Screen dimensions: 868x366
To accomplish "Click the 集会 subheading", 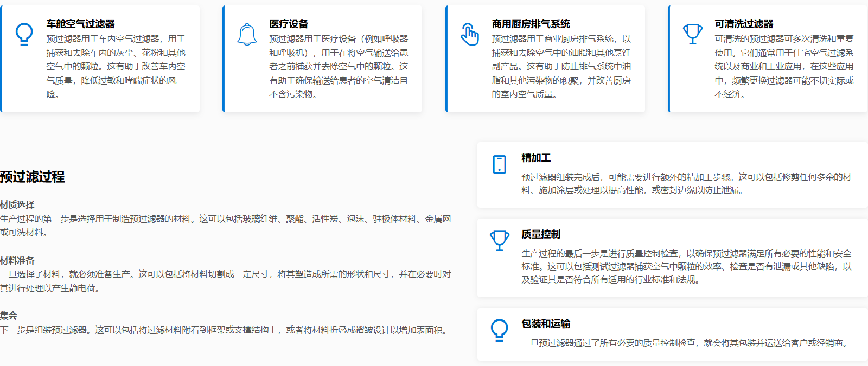I will (9, 316).
